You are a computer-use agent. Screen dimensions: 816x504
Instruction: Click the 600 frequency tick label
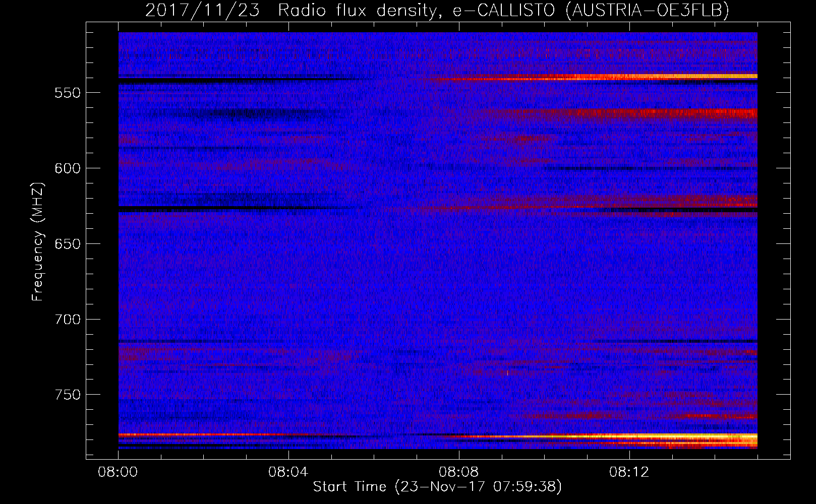68,168
